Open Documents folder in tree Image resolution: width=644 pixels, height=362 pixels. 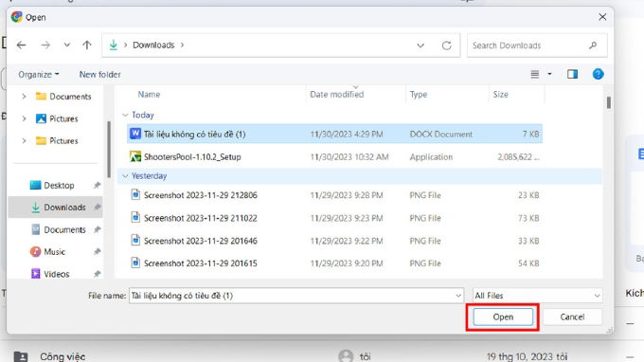pos(63,97)
